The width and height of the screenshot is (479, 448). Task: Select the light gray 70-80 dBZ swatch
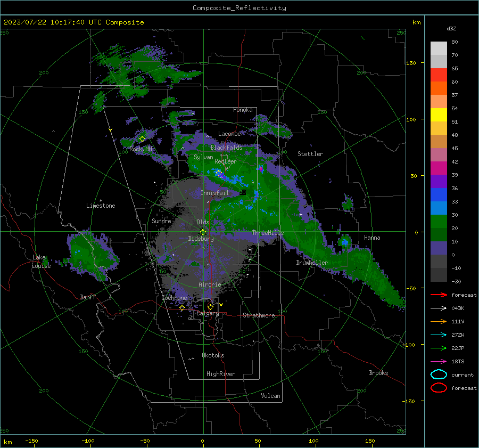(x=439, y=48)
